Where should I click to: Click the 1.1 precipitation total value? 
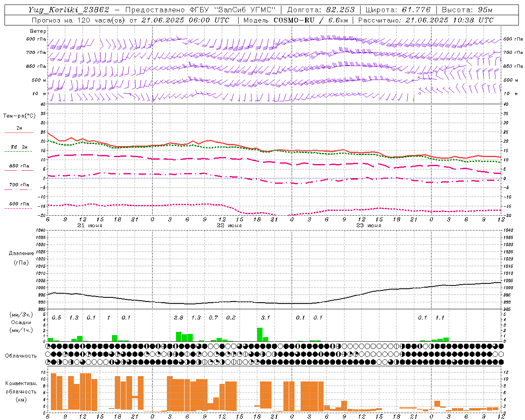[x=440, y=317]
